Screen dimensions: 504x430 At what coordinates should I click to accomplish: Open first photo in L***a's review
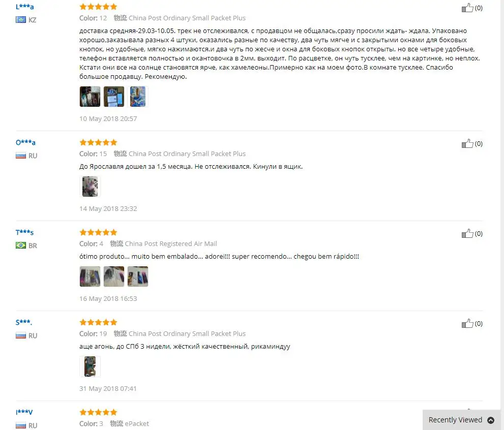point(90,97)
